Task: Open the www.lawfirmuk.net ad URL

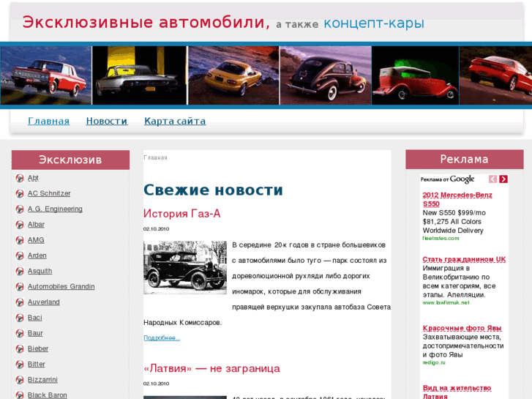Action: pos(446,302)
